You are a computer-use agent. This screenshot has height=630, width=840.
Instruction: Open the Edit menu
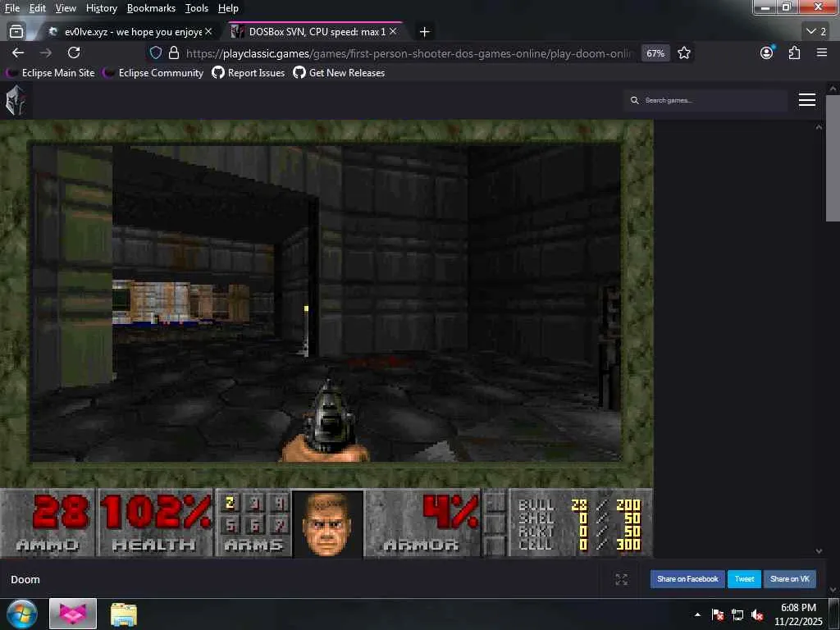click(38, 8)
